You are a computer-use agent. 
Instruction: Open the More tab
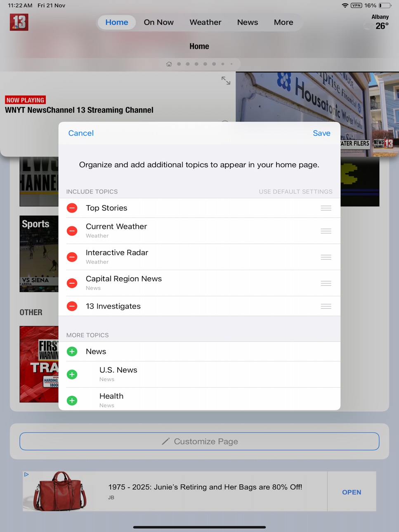283,22
